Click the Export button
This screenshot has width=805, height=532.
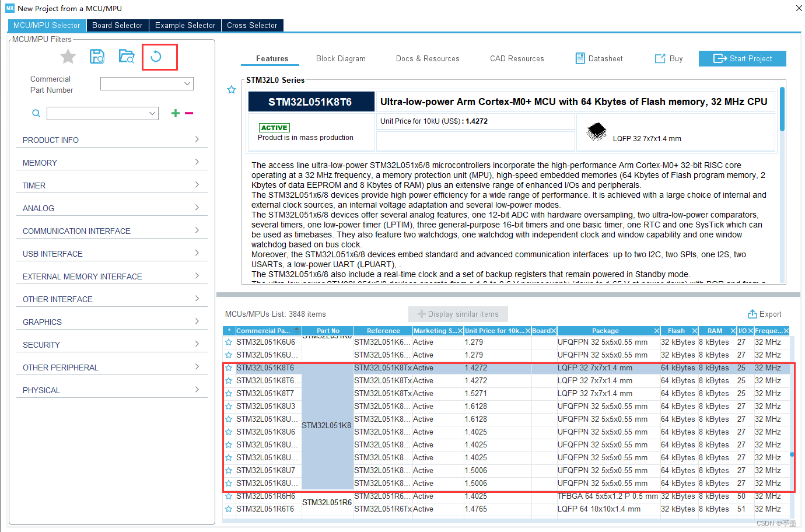(x=765, y=314)
